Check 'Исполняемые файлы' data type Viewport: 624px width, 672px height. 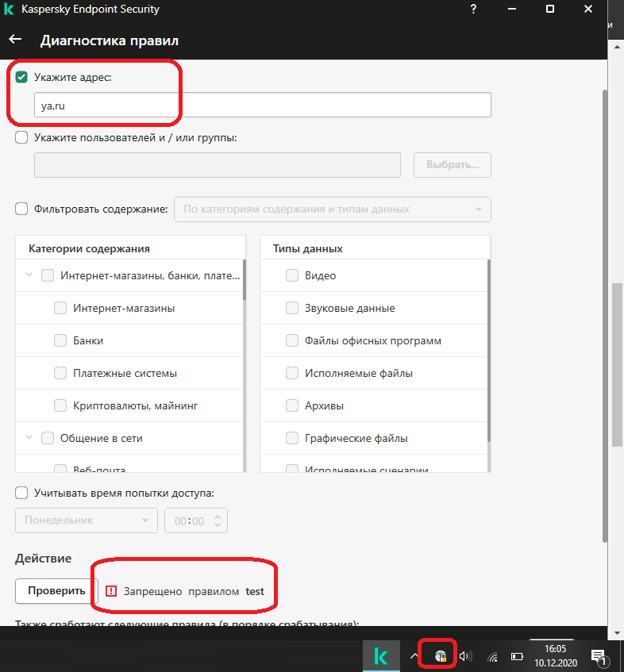click(292, 373)
